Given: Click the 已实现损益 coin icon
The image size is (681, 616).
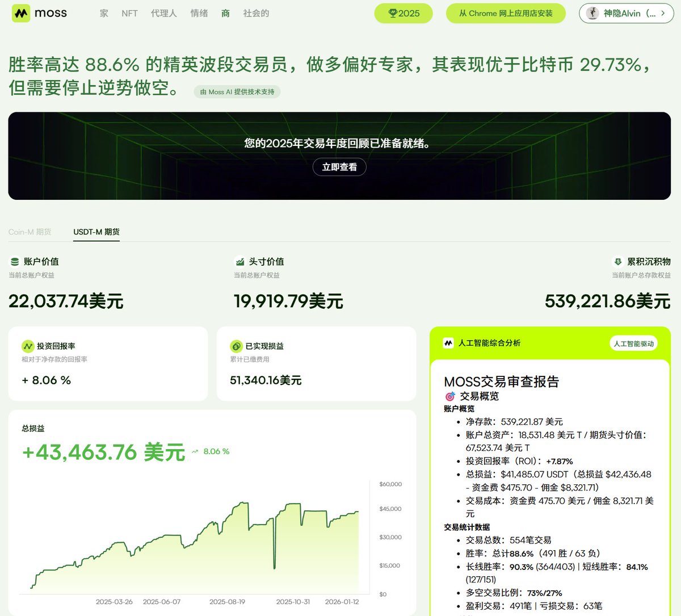Looking at the screenshot, I should click(236, 346).
